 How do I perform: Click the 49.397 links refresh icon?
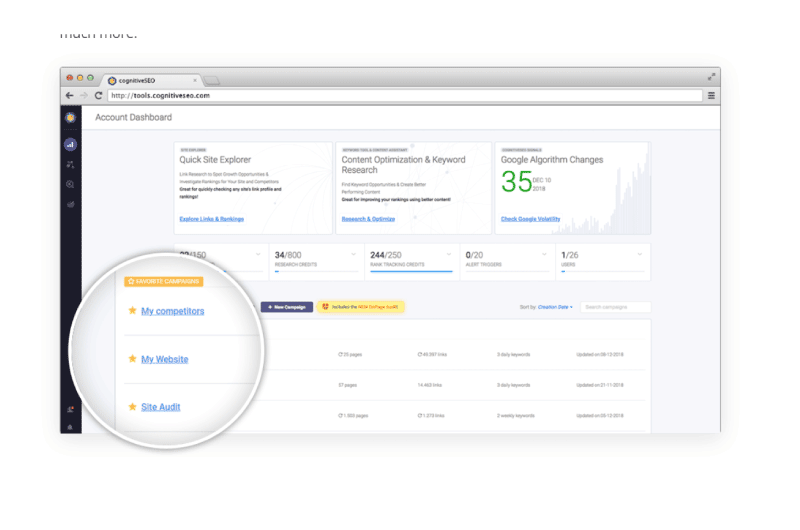tap(420, 355)
